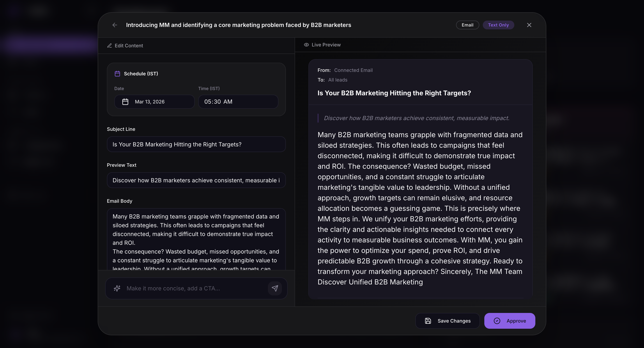The image size is (644, 348).
Task: Click the checkmark circle icon on Approve
Action: 497,321
